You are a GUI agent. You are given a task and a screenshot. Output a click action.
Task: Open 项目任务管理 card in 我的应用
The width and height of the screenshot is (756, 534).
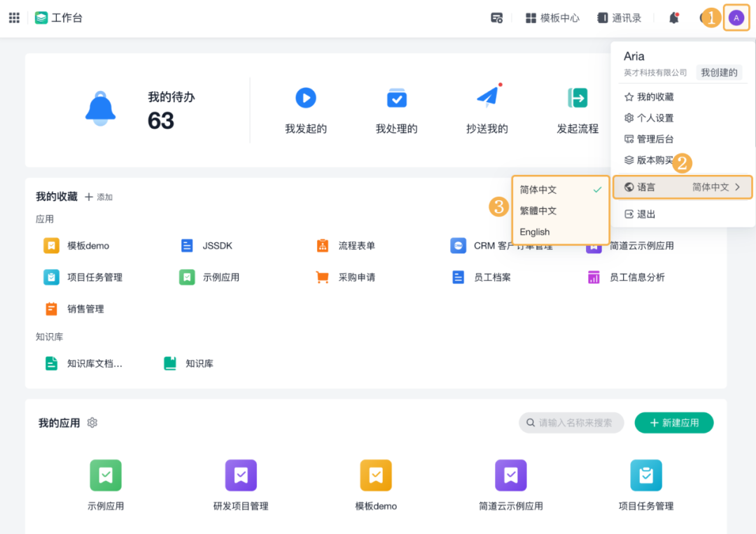click(646, 484)
